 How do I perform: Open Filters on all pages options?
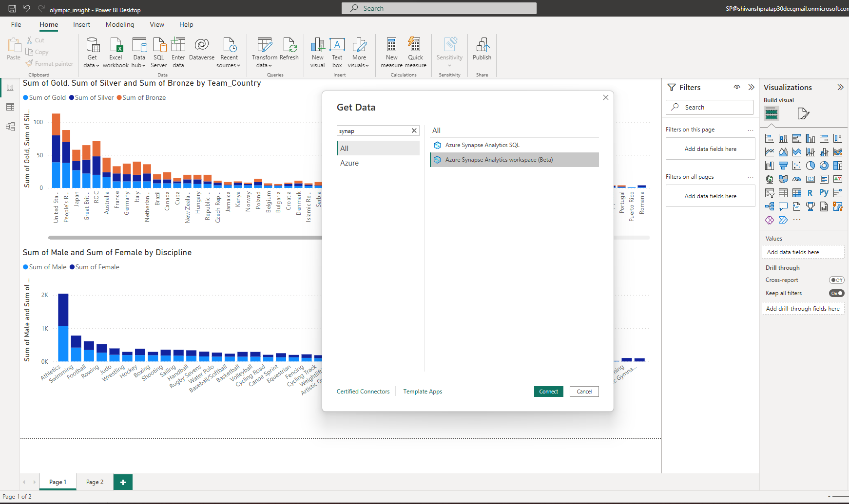(x=751, y=177)
